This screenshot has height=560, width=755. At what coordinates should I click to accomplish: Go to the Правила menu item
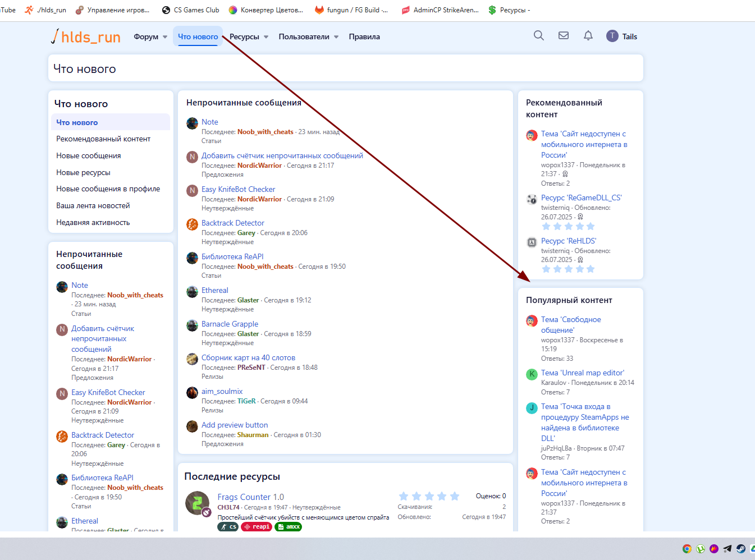click(364, 37)
